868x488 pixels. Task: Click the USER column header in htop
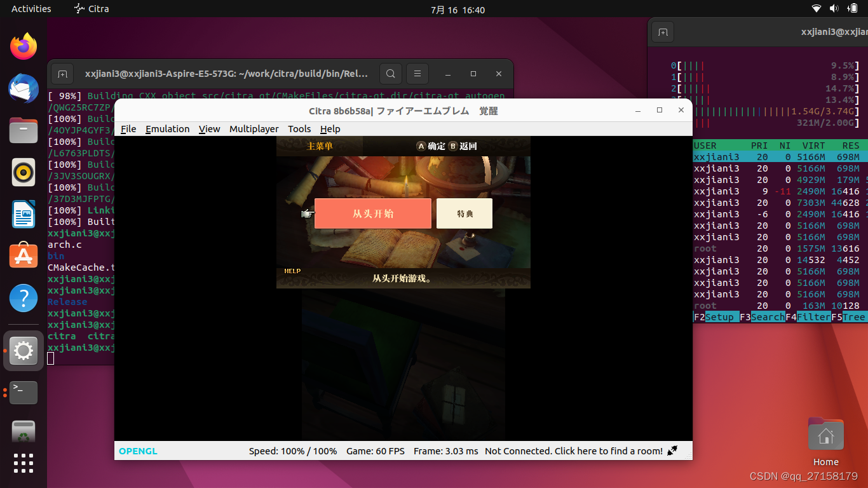[705, 146]
